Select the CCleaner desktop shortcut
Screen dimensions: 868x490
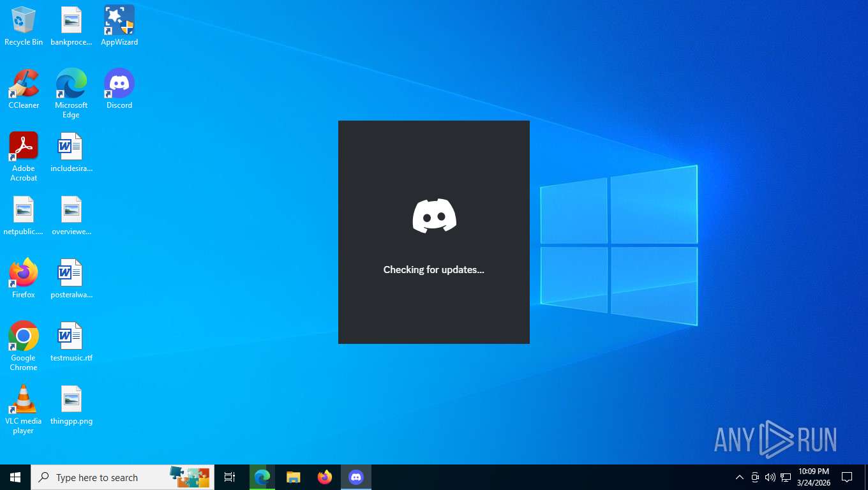[24, 89]
